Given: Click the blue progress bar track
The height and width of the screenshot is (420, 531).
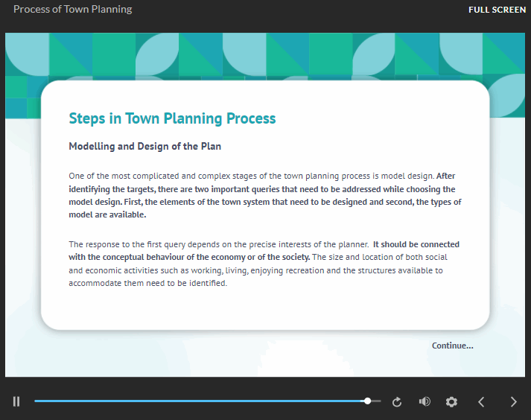Looking at the screenshot, I should pyautogui.click(x=208, y=401).
